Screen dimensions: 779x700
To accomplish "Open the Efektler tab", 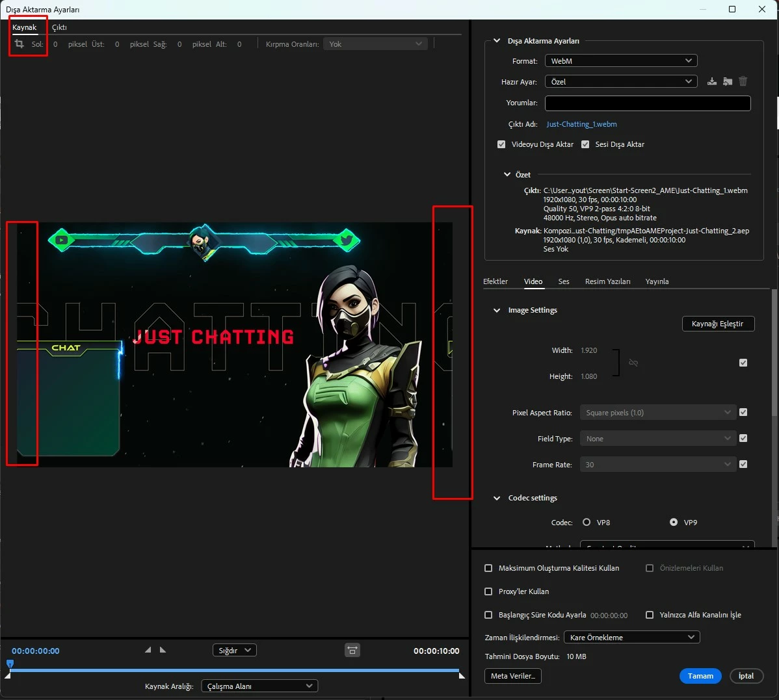I will pos(495,281).
